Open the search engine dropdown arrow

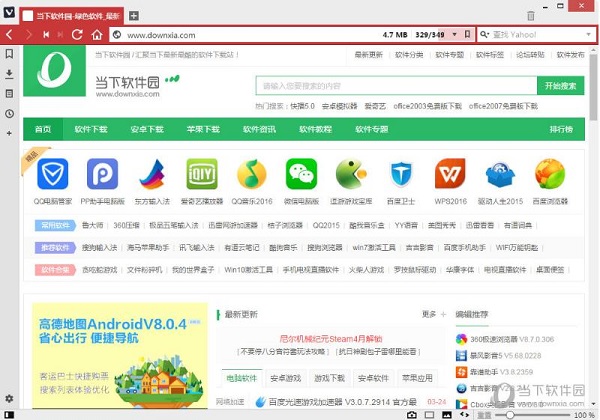(589, 34)
